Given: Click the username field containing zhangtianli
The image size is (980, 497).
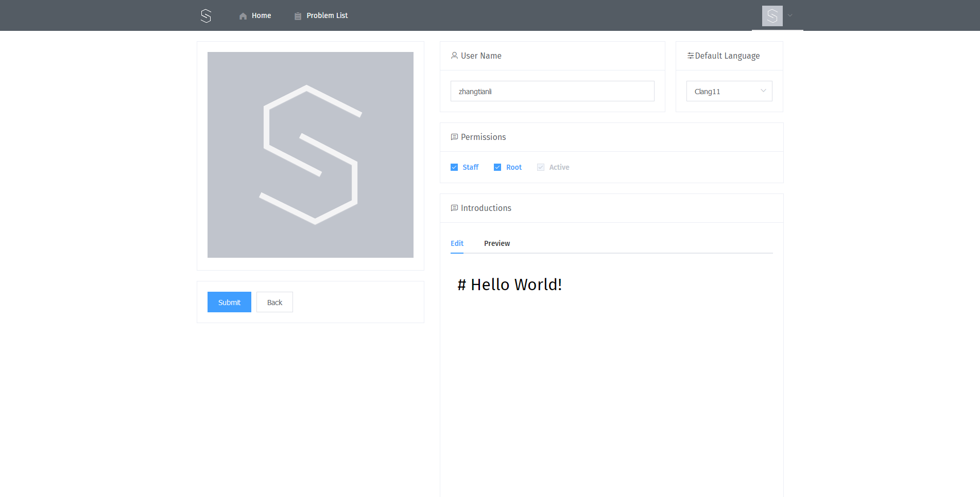Looking at the screenshot, I should point(552,91).
